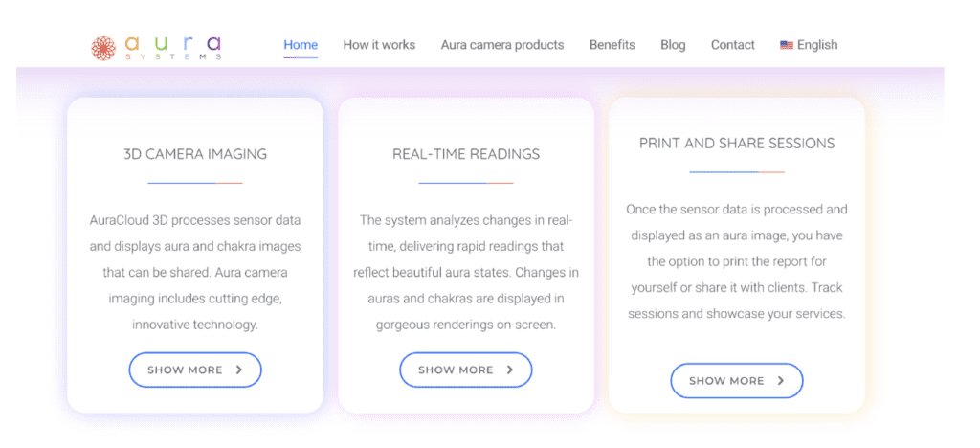Navigate to the Benefits page
Image resolution: width=980 pixels, height=448 pixels.
click(612, 45)
